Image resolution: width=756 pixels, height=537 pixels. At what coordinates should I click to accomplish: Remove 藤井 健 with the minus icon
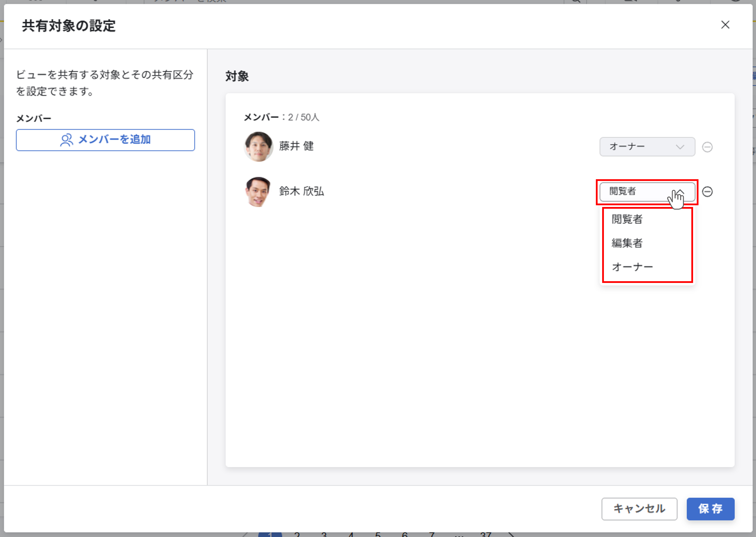pos(707,147)
